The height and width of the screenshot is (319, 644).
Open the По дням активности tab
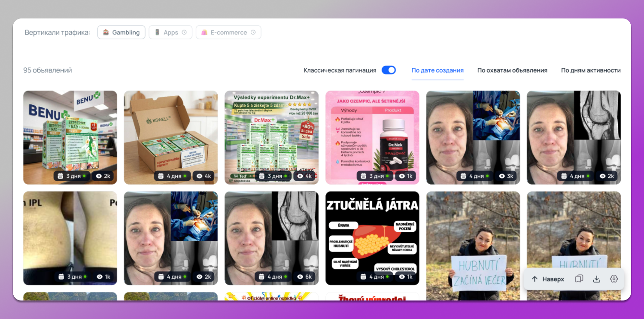[591, 70]
